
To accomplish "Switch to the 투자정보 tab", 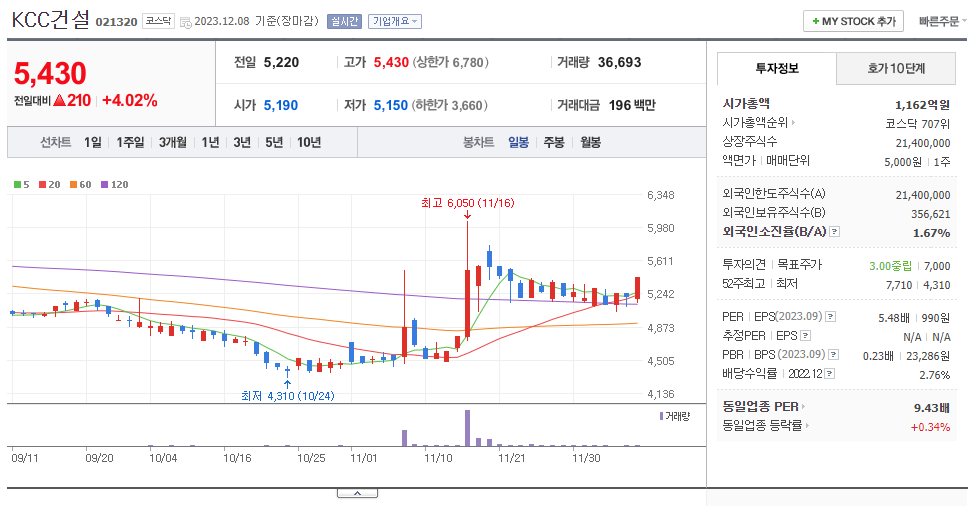I will 776,68.
